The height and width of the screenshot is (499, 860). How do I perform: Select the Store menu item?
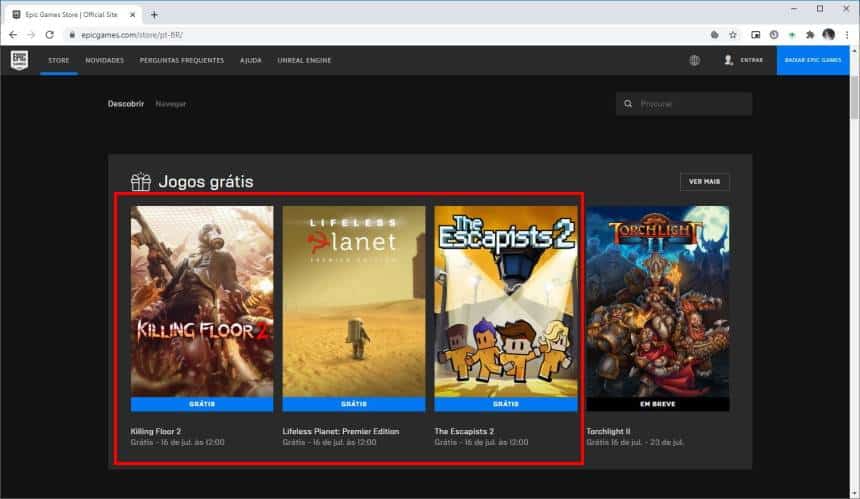point(59,60)
